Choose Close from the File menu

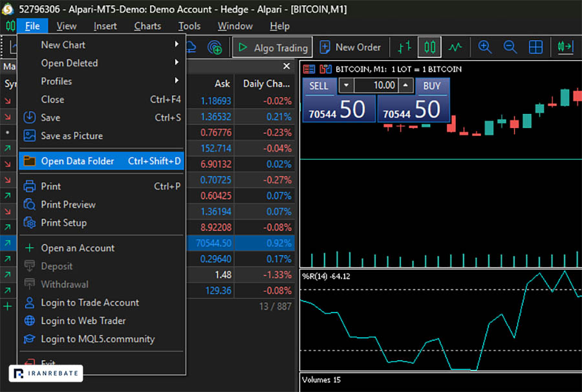[x=101, y=99]
